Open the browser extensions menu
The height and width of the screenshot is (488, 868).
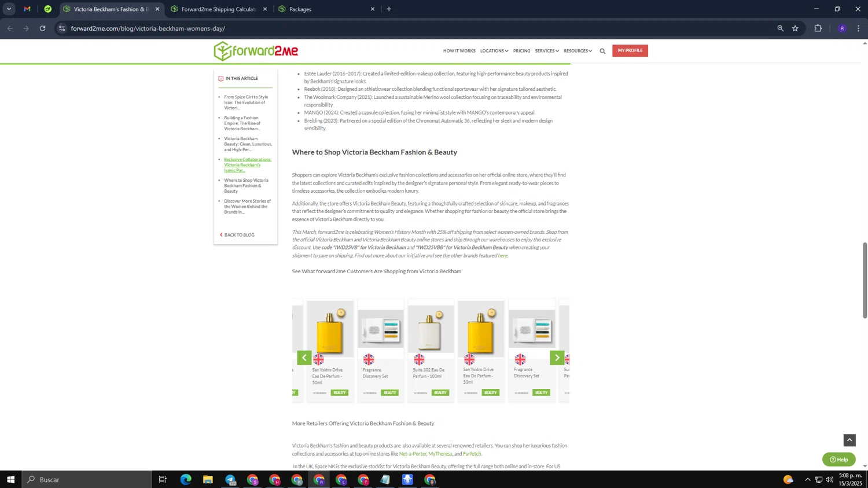click(x=818, y=28)
